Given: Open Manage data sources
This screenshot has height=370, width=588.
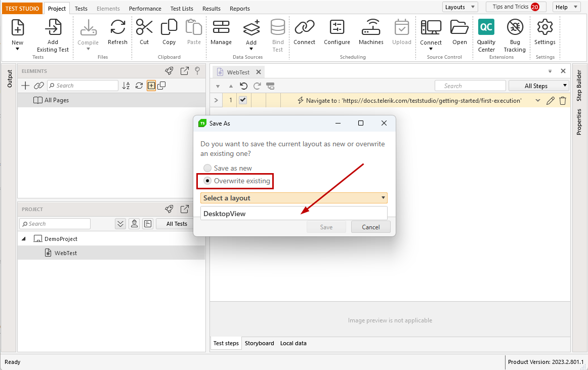Looking at the screenshot, I should (221, 27).
